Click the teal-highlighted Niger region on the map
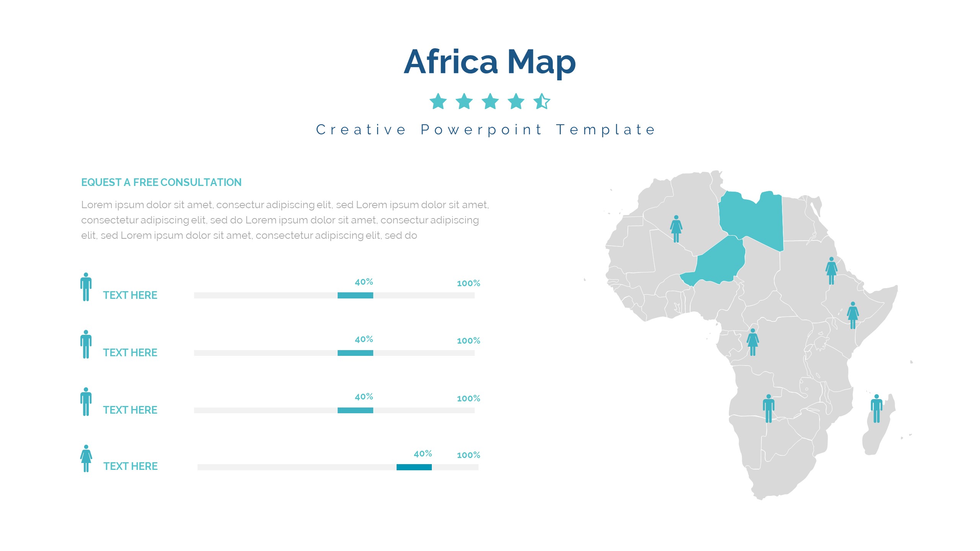980x551 pixels. (716, 264)
